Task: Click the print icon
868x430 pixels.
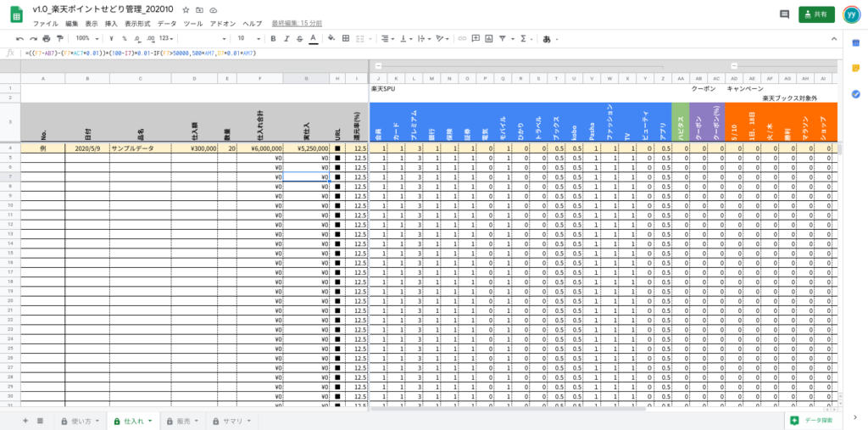Action: click(47, 38)
